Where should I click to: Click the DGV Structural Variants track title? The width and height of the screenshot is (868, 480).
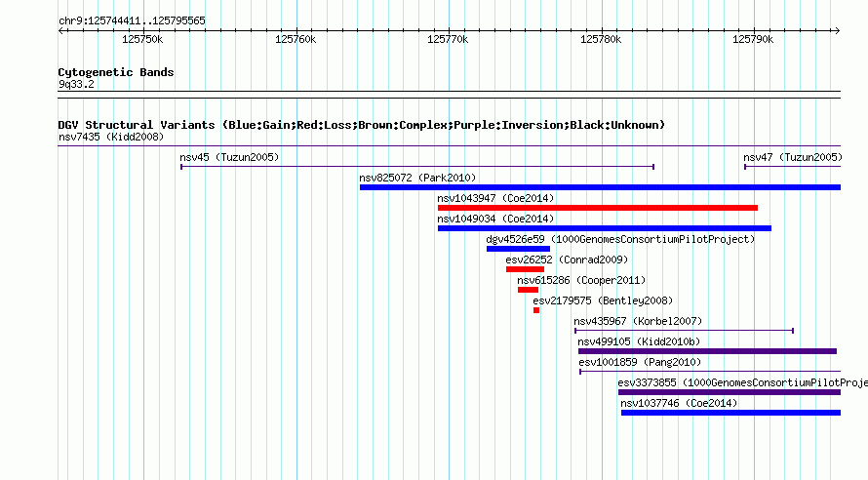(362, 125)
